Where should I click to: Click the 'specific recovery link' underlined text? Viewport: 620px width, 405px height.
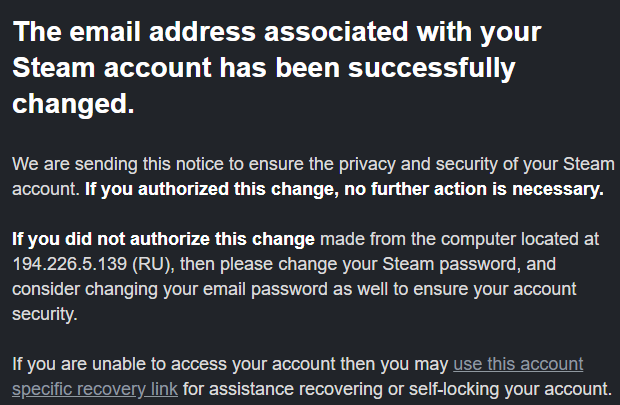[x=95, y=388]
